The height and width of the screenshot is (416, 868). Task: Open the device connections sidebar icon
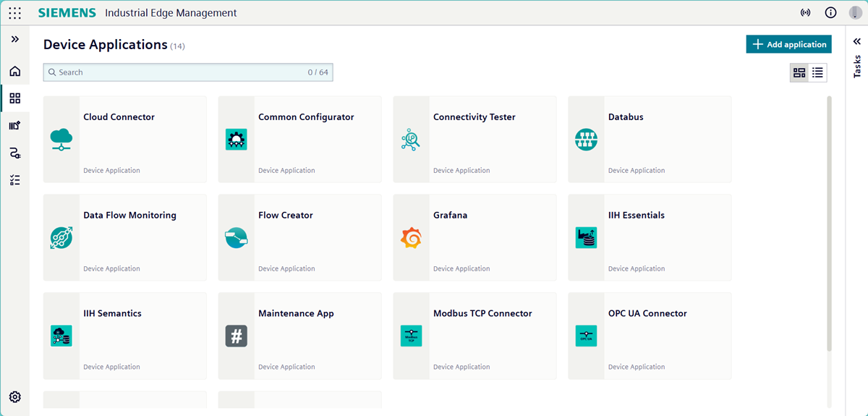pos(14,153)
